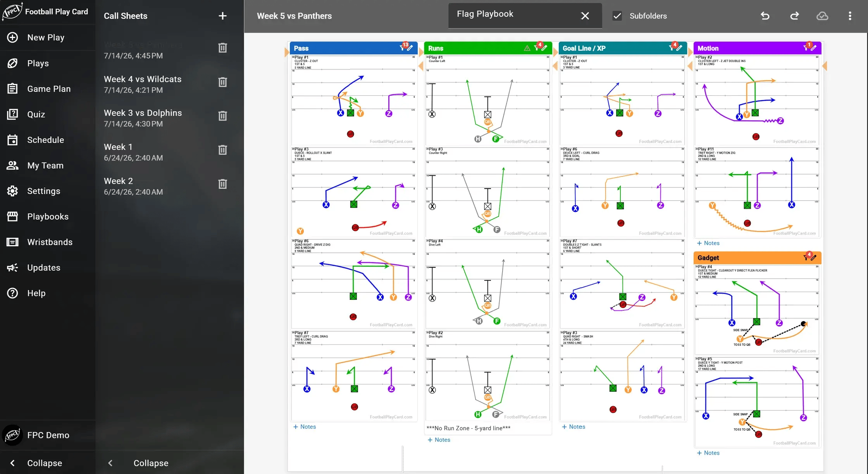
Task: Click the cloud sync icon
Action: pos(822,16)
